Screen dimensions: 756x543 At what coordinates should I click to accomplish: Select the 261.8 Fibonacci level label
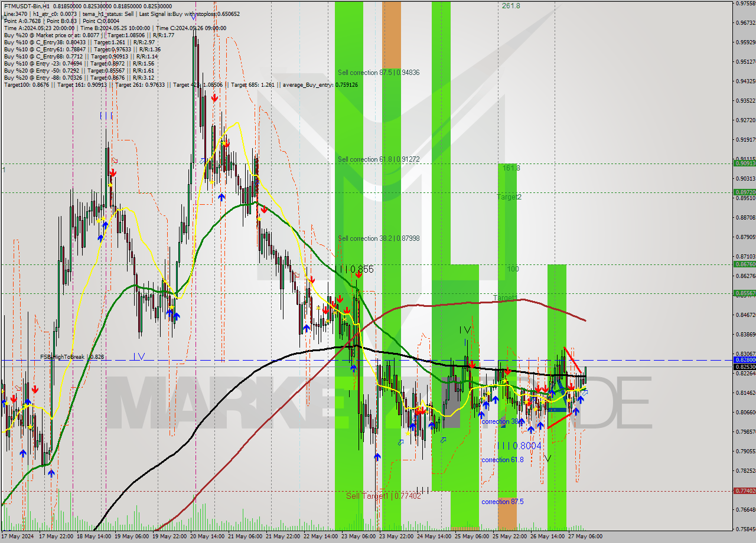pyautogui.click(x=511, y=6)
